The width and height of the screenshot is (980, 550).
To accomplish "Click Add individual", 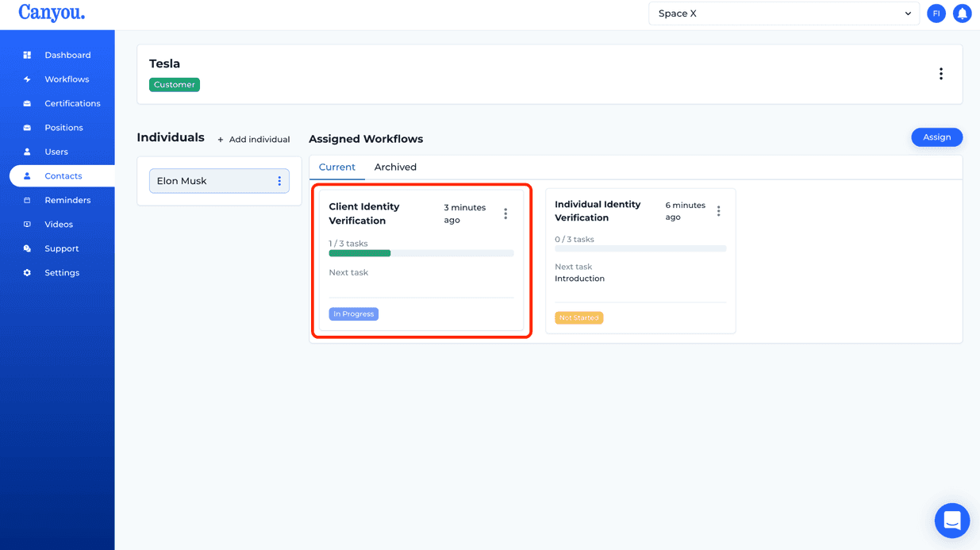I will [x=254, y=139].
